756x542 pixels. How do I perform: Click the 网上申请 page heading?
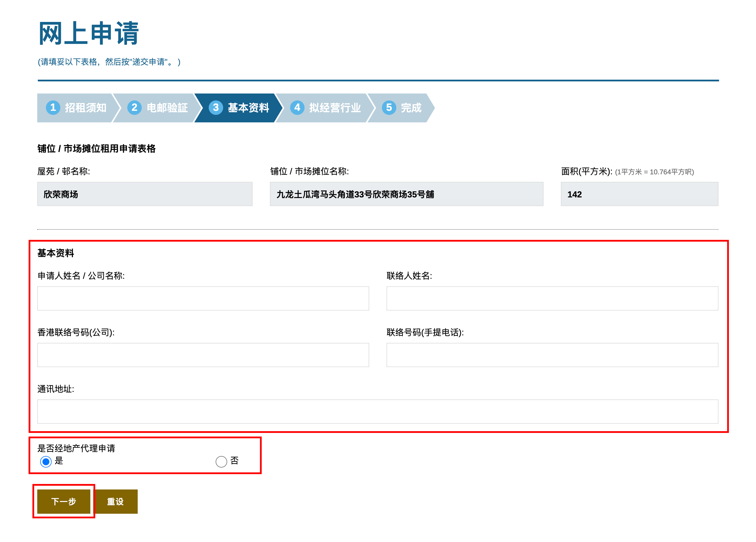point(89,33)
